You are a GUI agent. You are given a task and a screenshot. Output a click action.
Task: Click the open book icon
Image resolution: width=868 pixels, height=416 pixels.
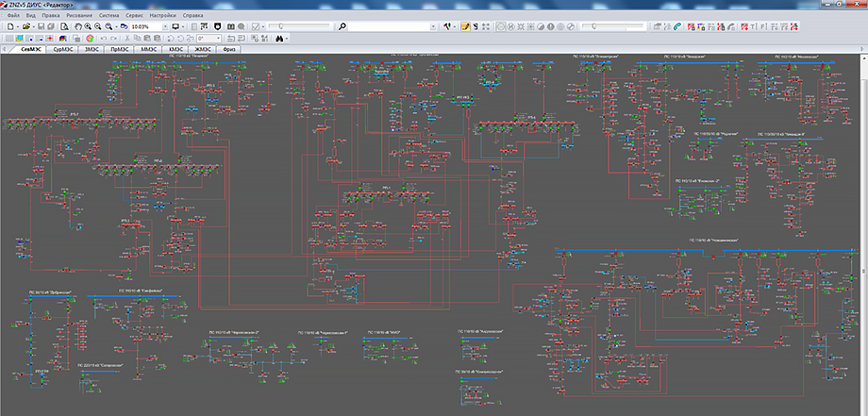pyautogui.click(x=231, y=26)
